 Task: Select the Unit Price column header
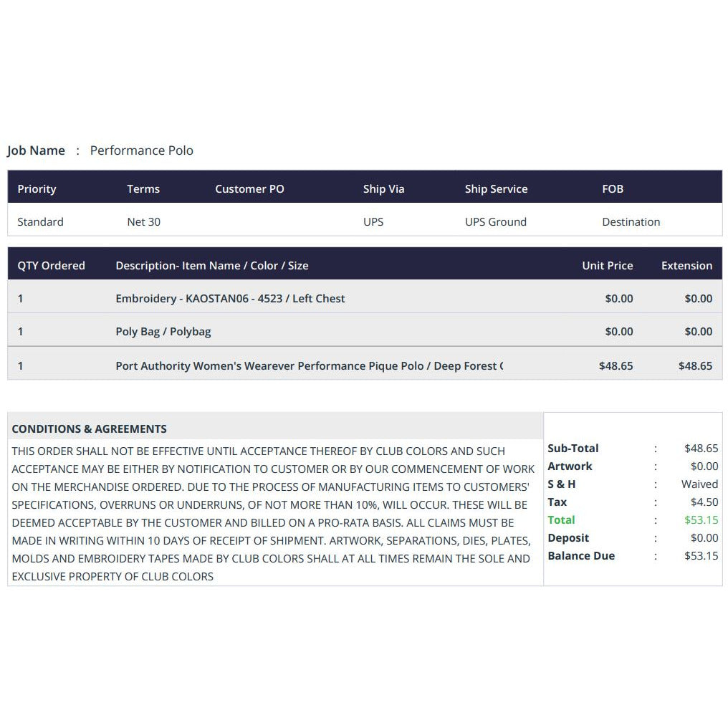pos(607,266)
